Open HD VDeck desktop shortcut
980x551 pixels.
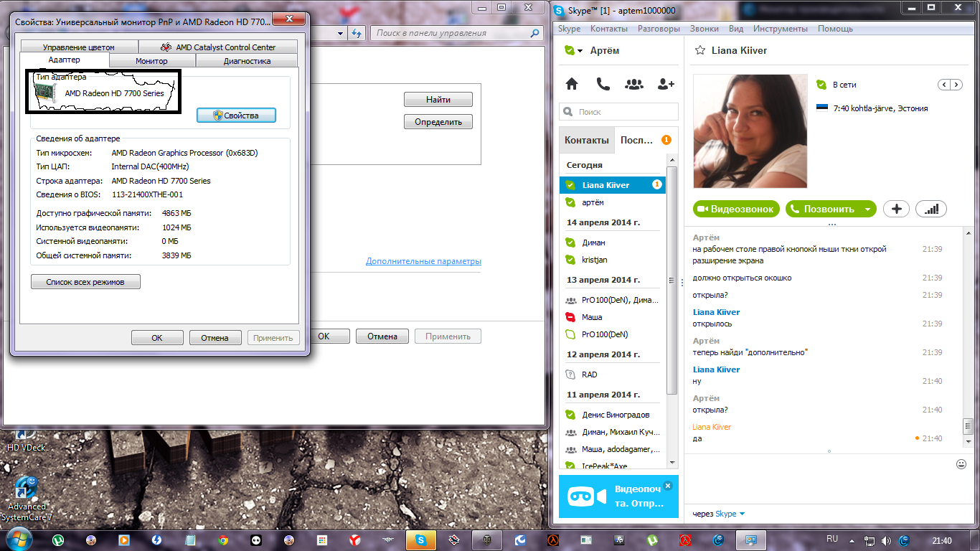[26, 440]
